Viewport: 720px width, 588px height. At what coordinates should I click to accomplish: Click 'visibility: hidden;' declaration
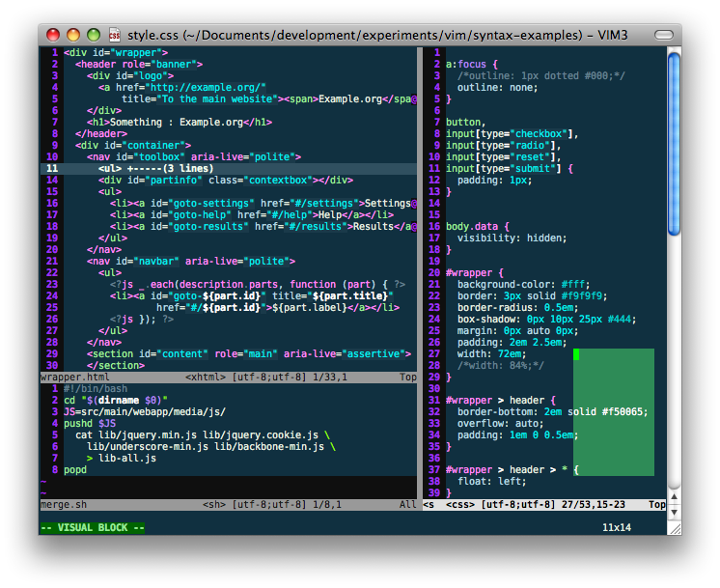coord(512,238)
